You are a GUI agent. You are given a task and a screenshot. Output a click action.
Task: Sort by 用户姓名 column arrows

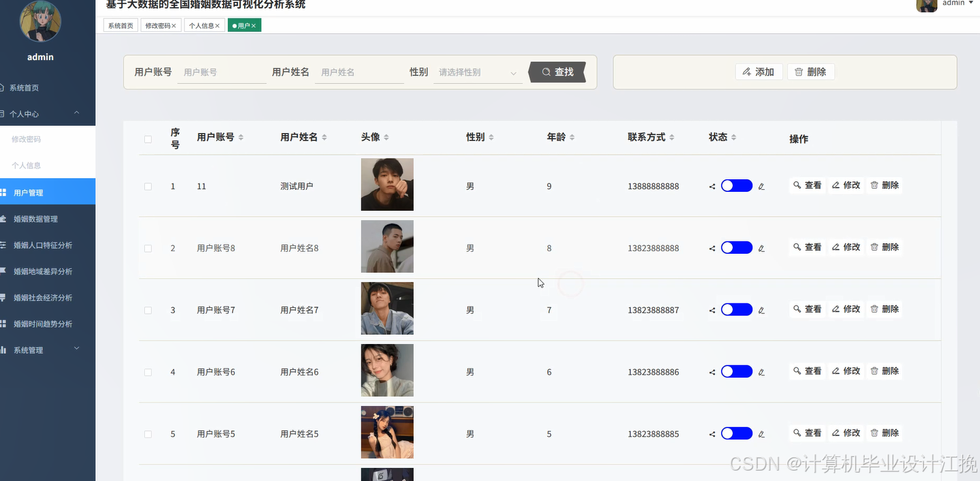tap(324, 138)
